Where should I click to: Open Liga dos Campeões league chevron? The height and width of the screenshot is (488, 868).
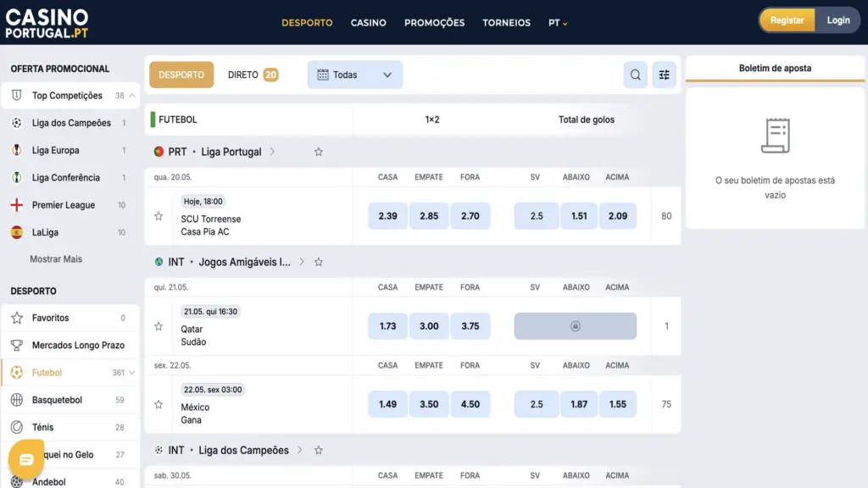coord(299,450)
